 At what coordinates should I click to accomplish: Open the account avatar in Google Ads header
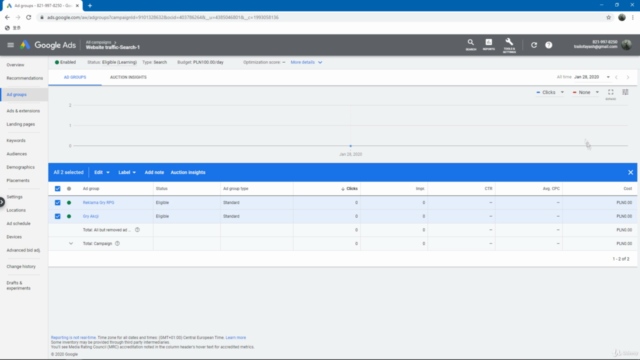tap(626, 44)
